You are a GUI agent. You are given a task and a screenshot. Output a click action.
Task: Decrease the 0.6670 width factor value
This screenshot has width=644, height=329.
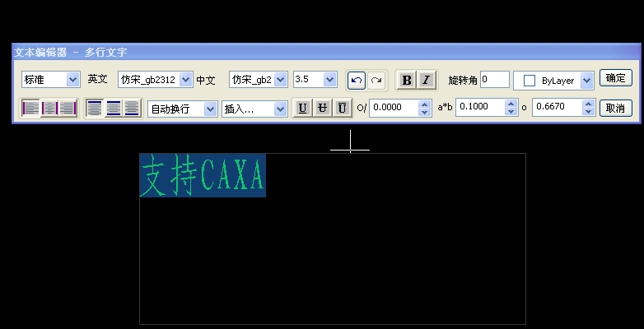tap(589, 111)
